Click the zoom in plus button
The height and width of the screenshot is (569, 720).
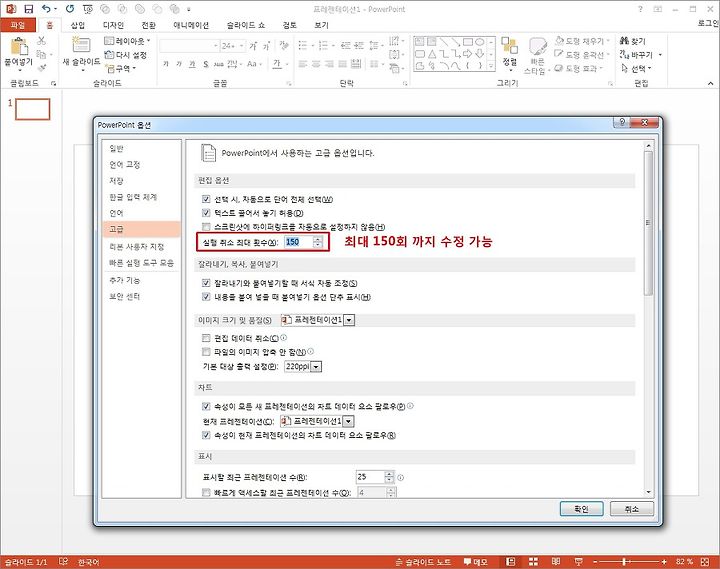664,562
